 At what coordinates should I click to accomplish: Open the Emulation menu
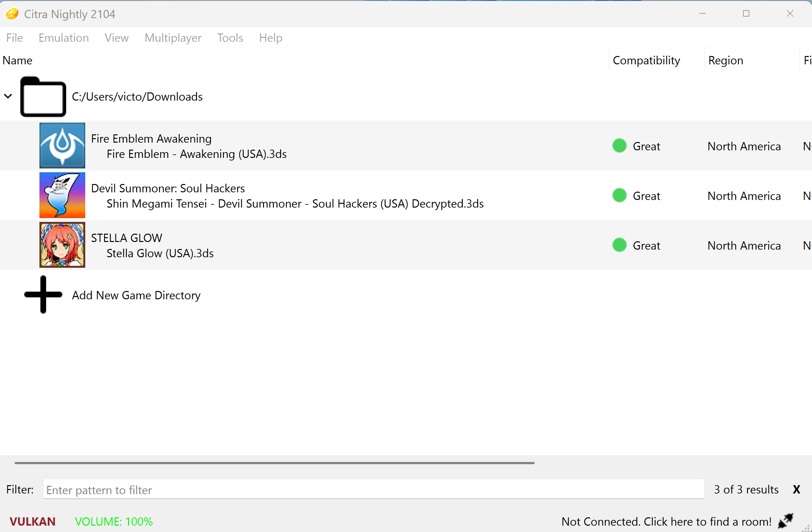coord(64,38)
